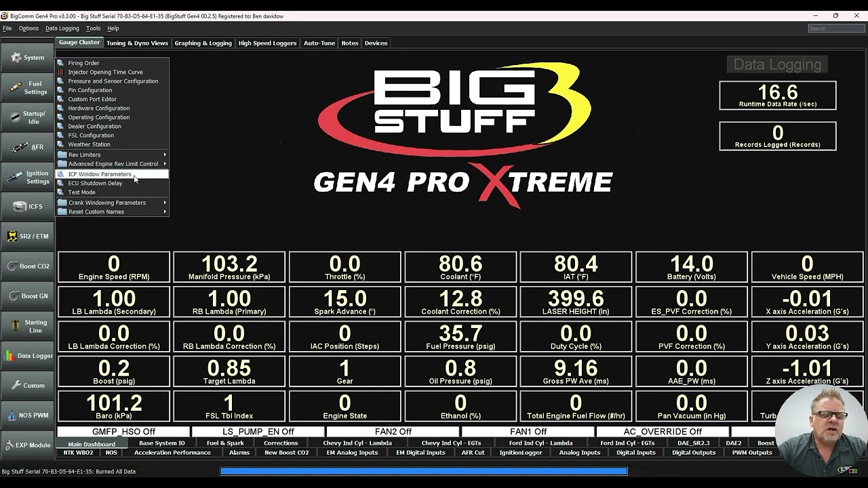Click the Weather Station menu icon
Image resolution: width=868 pixels, height=488 pixels.
pos(61,144)
